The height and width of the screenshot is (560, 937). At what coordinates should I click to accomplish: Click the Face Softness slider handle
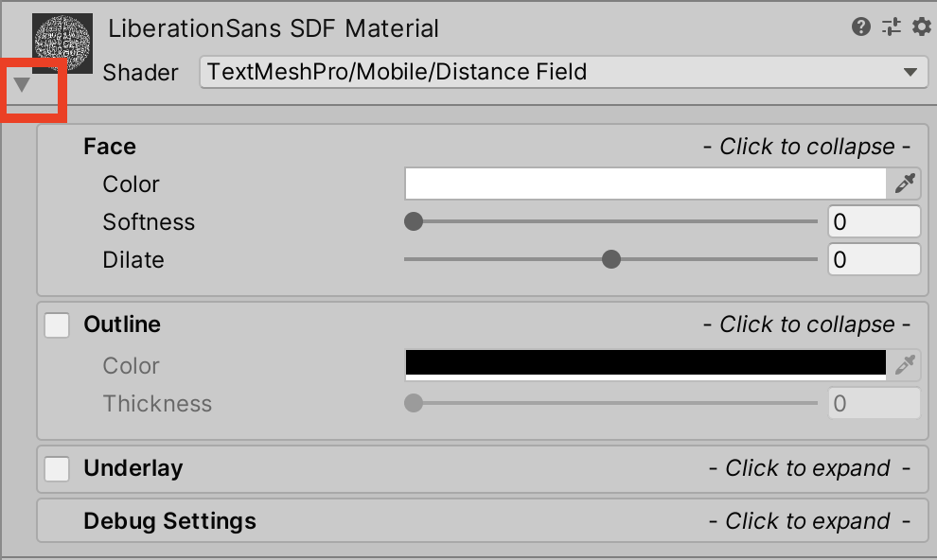[414, 222]
